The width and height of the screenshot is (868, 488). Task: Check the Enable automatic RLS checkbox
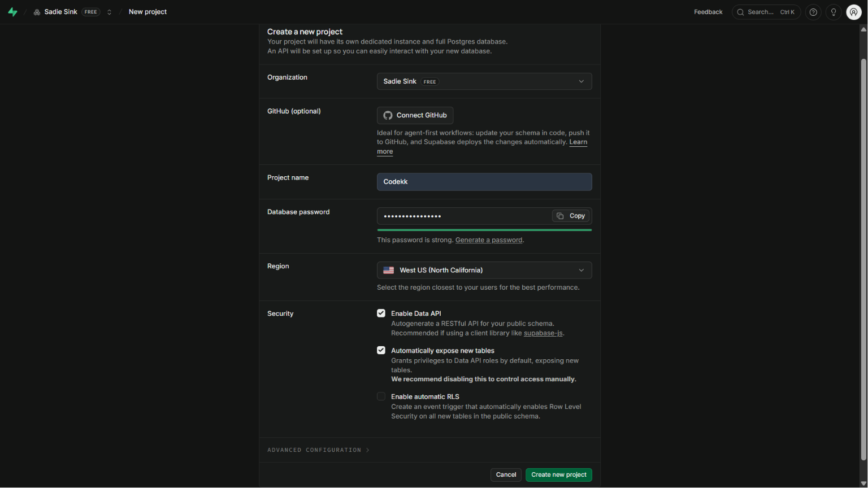381,396
